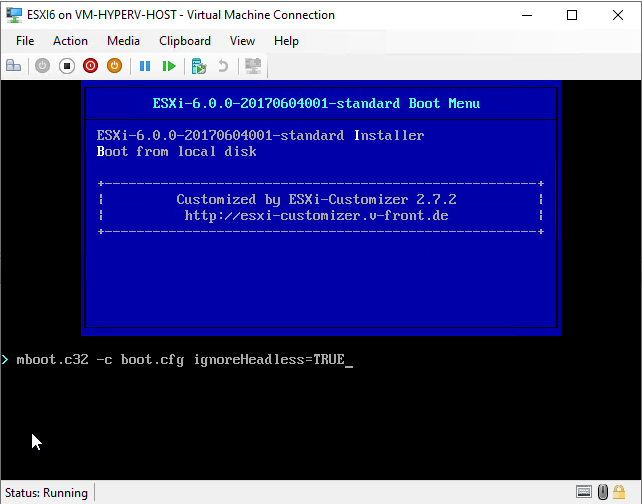Save VM state with orange power icon
The image size is (642, 504).
[x=115, y=66]
